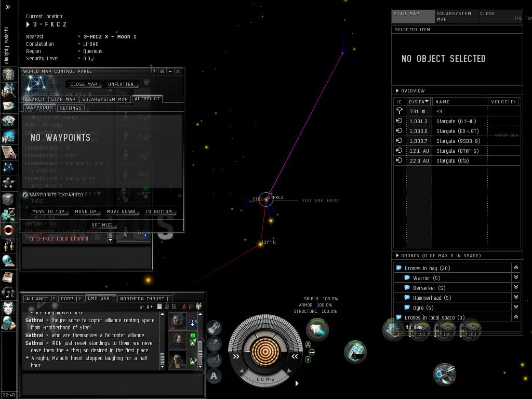Click Optimize route button
This screenshot has height=399, width=532.
[102, 225]
